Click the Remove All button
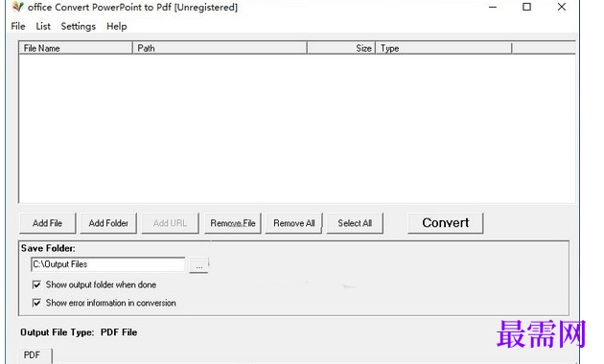The image size is (604, 364). tap(294, 223)
